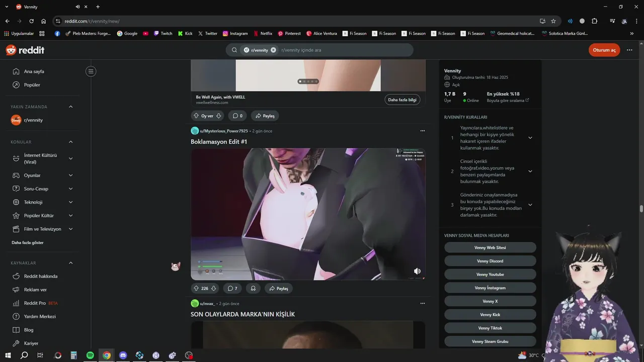Image resolution: width=644 pixels, height=362 pixels.
Task: Collapse the Yakın Zamanda section
Action: [x=70, y=107]
